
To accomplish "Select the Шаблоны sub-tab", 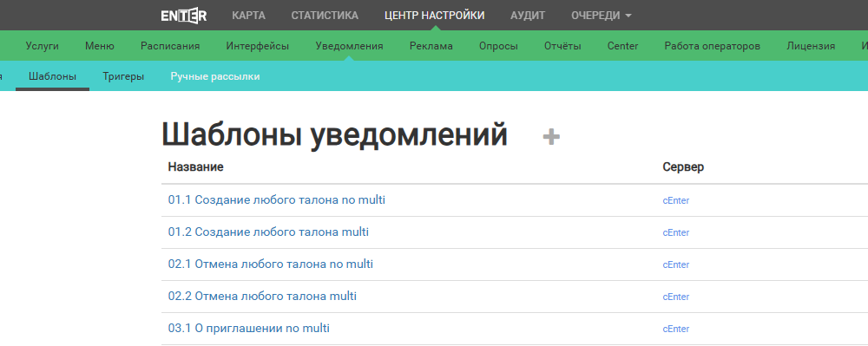I will click(x=53, y=76).
